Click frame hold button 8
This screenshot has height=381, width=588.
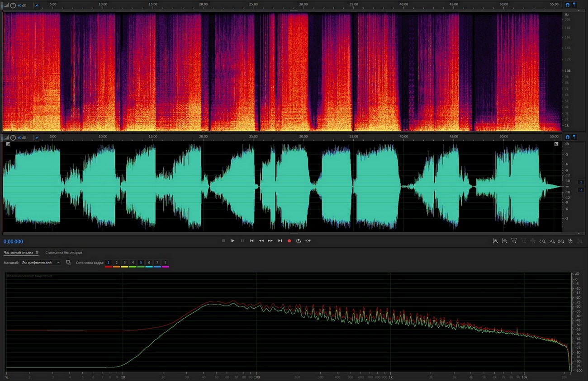tap(165, 263)
